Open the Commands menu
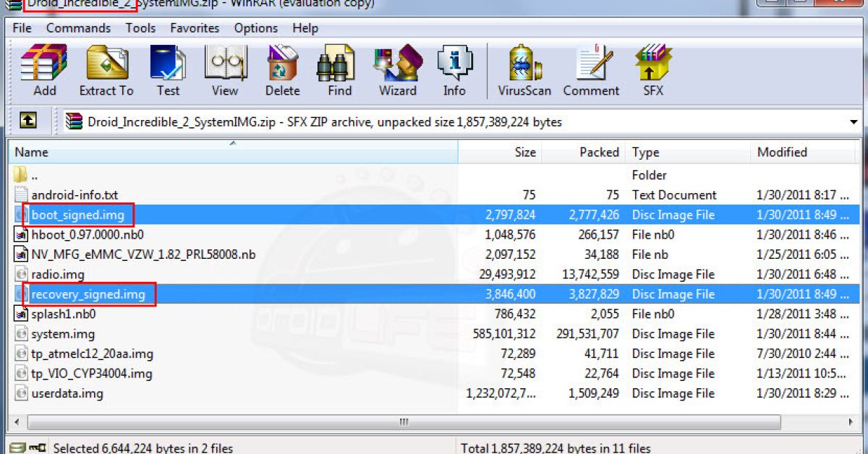This screenshot has width=868, height=454. point(78,28)
